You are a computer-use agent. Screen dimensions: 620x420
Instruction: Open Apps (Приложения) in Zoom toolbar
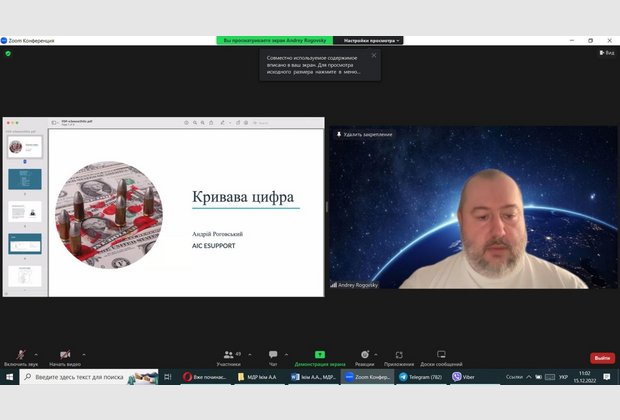(x=399, y=355)
